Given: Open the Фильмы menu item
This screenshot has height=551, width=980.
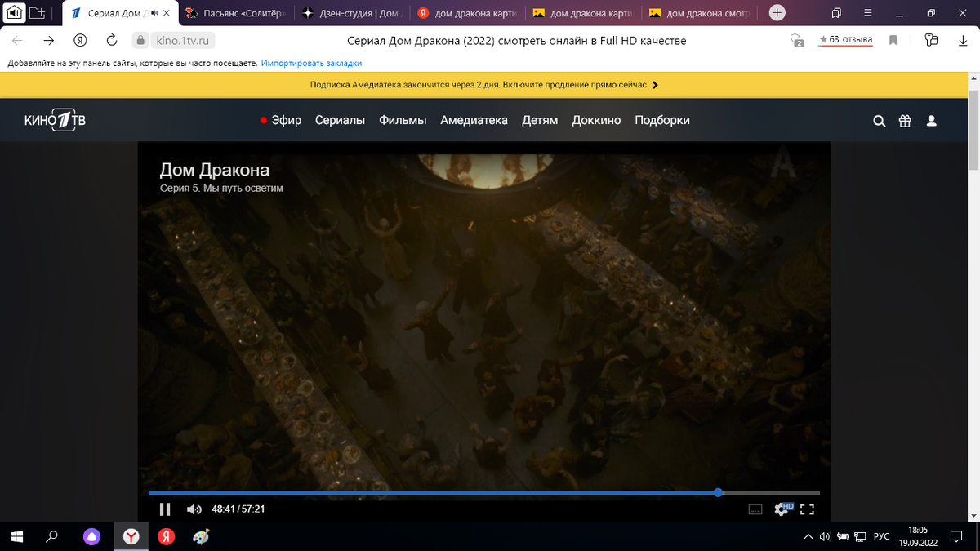Looking at the screenshot, I should tap(403, 120).
